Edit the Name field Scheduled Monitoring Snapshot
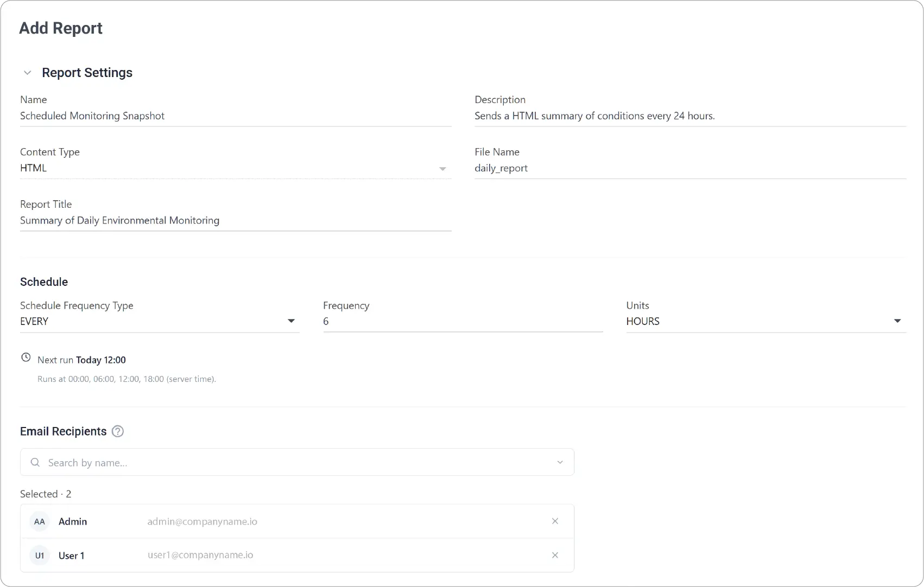This screenshot has width=924, height=587. 236,116
